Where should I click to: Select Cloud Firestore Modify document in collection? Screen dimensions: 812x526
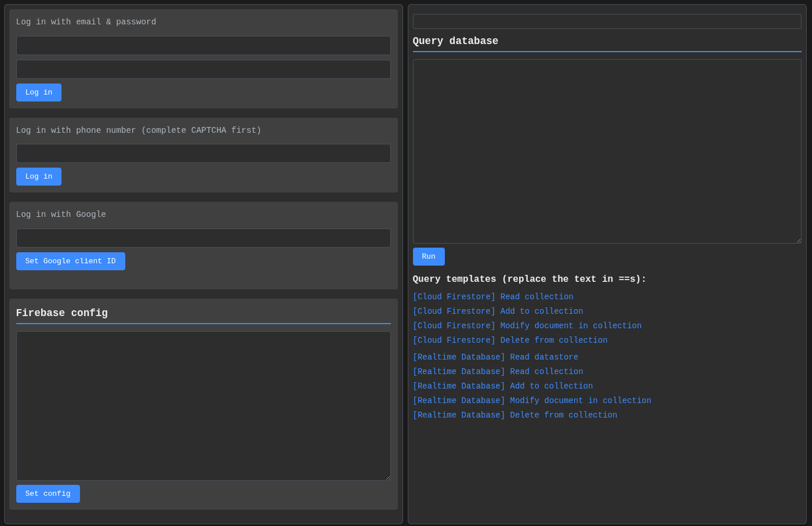527,326
